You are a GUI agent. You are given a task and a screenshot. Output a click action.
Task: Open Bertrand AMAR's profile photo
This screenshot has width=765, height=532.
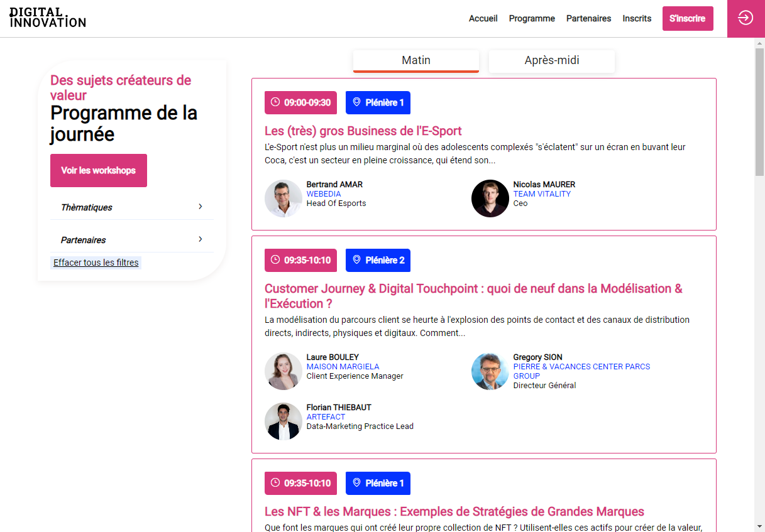coord(283,198)
